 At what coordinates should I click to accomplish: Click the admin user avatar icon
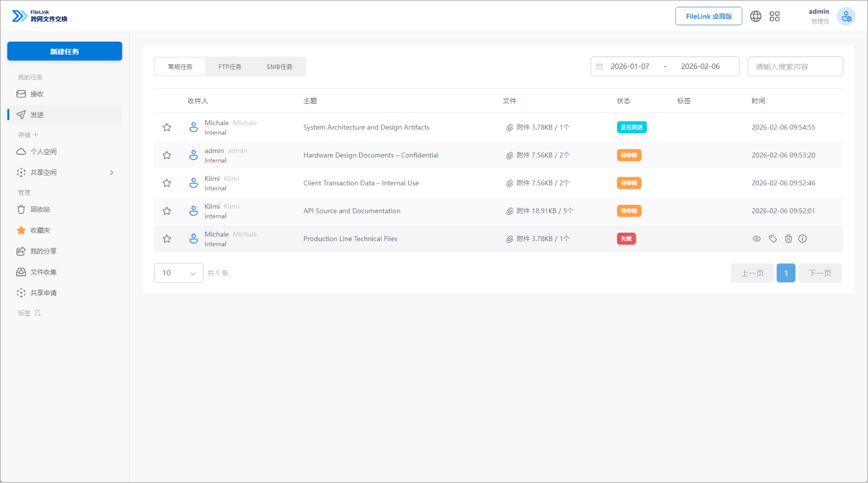tap(846, 16)
